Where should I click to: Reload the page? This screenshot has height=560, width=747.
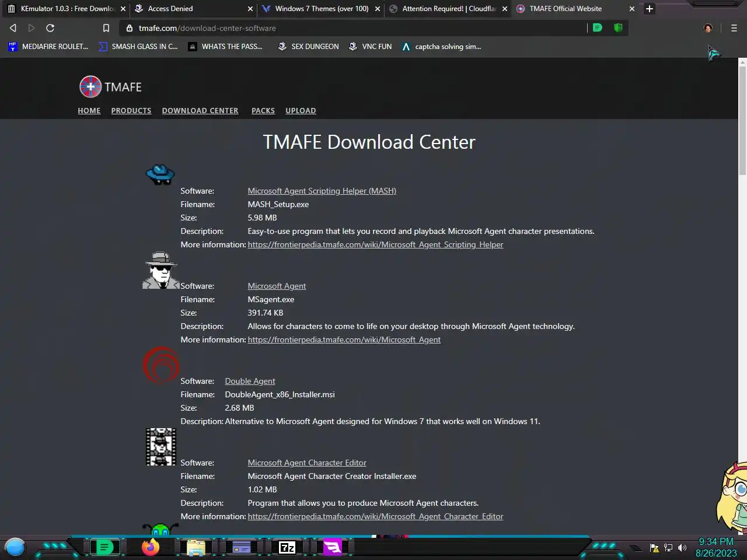[x=50, y=28]
